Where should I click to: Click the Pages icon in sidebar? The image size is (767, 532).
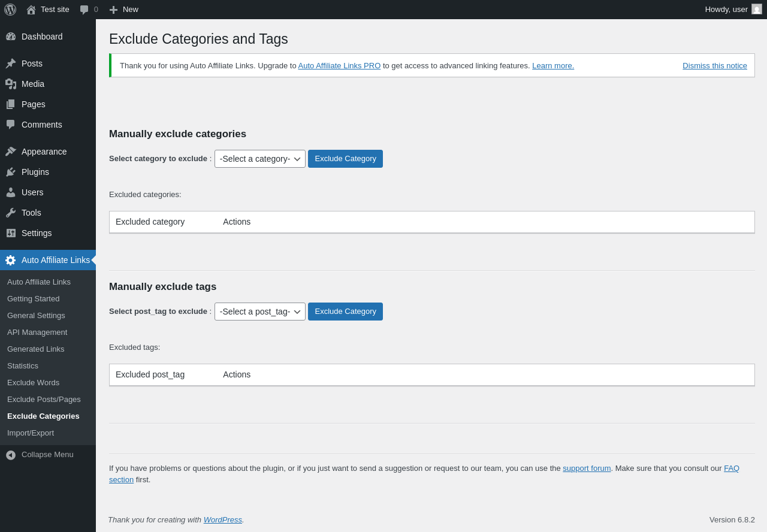[11, 104]
